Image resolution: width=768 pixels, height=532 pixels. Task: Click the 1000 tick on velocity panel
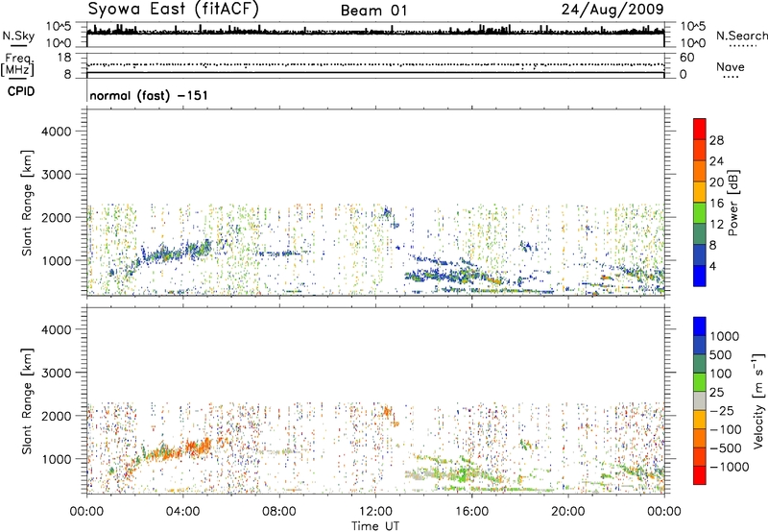pyautogui.click(x=56, y=459)
